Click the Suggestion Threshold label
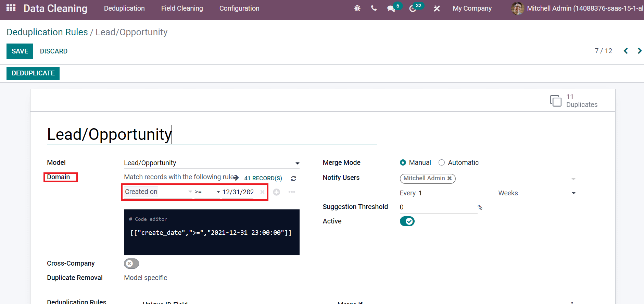The height and width of the screenshot is (304, 644). 355,207
